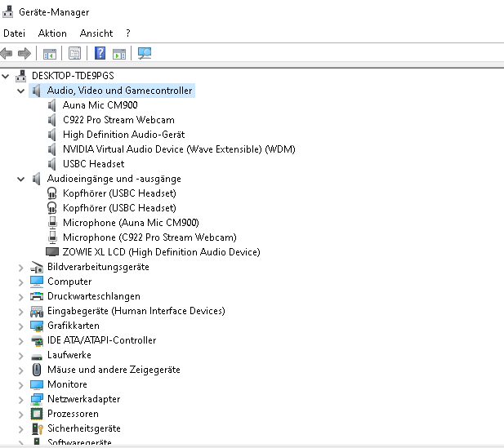The image size is (504, 448).
Task: Click the blue Help question mark icon
Action: (100, 53)
